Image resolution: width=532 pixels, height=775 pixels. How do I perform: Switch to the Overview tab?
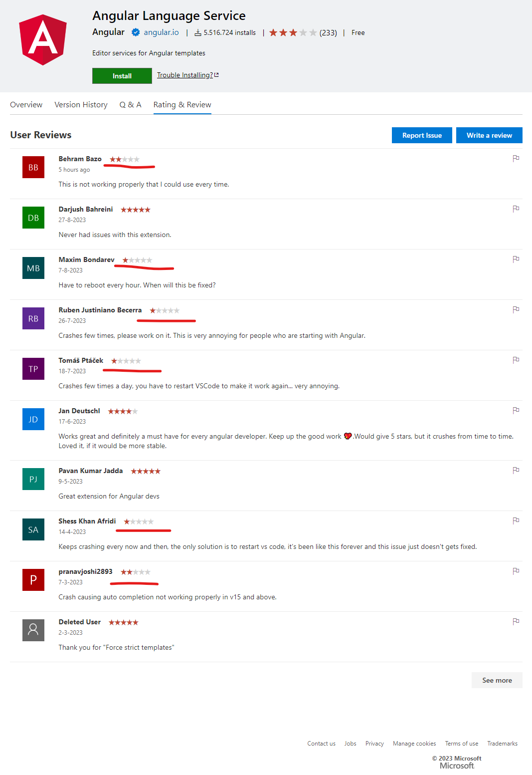tap(26, 105)
